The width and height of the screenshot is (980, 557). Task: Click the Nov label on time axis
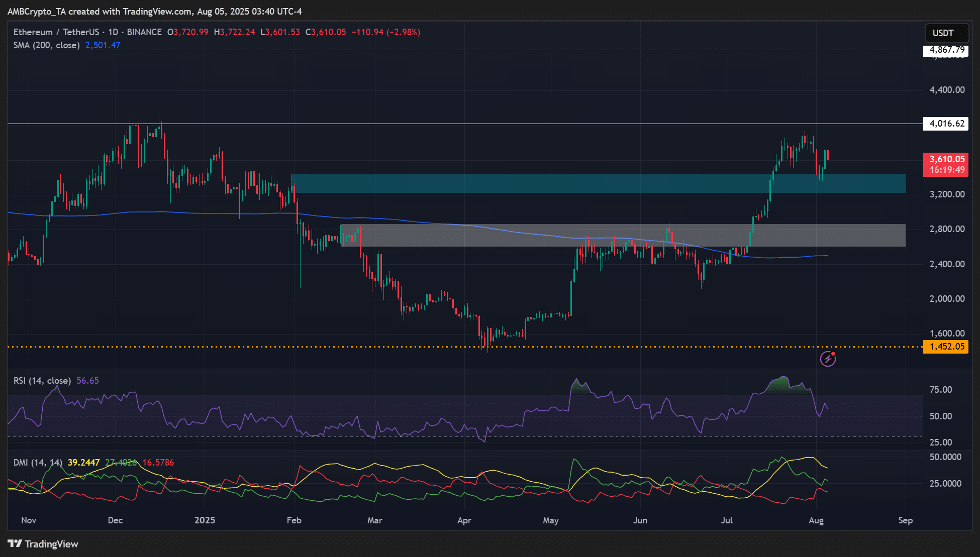pyautogui.click(x=29, y=520)
